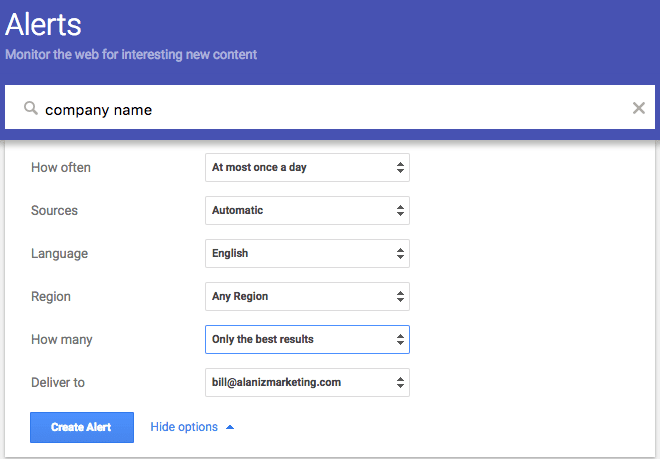Open the 'At most once a day' dropdown
The width and height of the screenshot is (660, 459).
click(307, 168)
